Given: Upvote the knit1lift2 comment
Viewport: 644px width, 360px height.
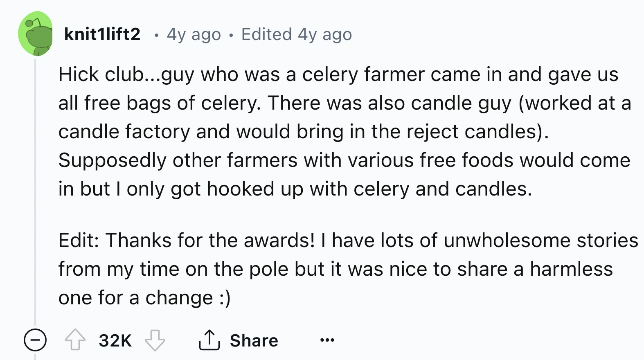Looking at the screenshot, I should point(75,340).
